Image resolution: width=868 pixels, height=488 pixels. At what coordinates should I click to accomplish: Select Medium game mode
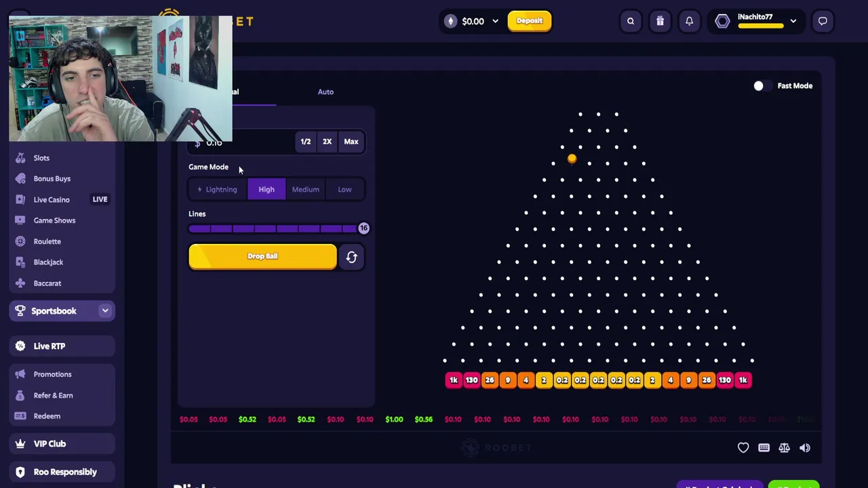pos(306,190)
